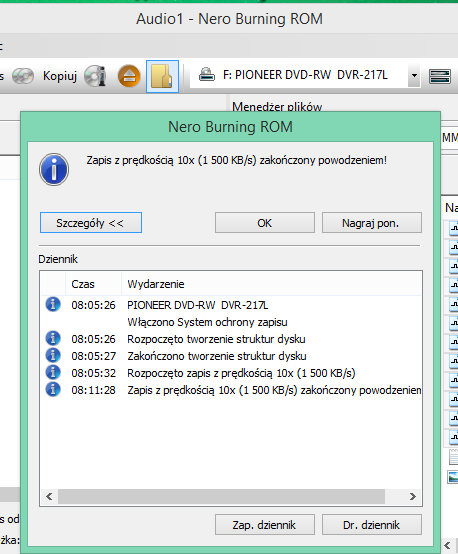Image resolution: width=458 pixels, height=554 pixels.
Task: Click the Nagraj pon. button
Action: pos(371,223)
